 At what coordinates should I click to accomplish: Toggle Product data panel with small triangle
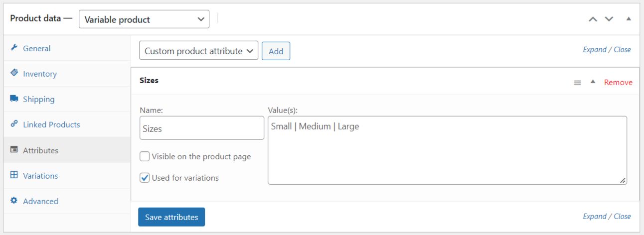point(629,19)
